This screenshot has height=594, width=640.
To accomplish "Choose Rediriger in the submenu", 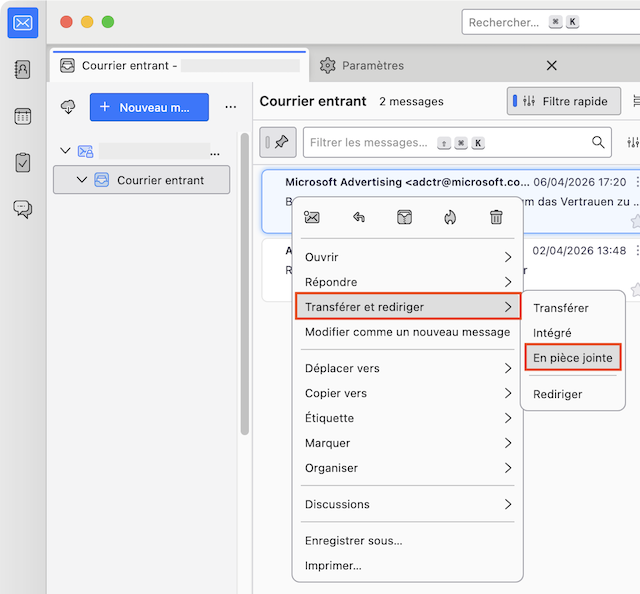I will [x=573, y=394].
